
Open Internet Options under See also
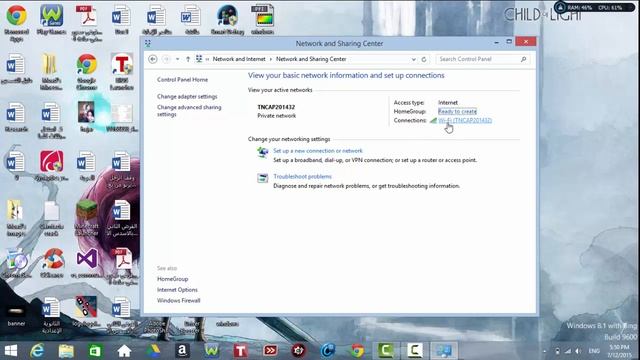(x=177, y=290)
